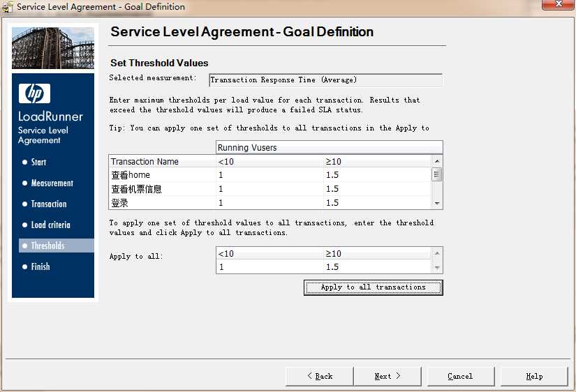Click the transaction table scroll-down arrow
This screenshot has width=576, height=392.
(x=437, y=203)
